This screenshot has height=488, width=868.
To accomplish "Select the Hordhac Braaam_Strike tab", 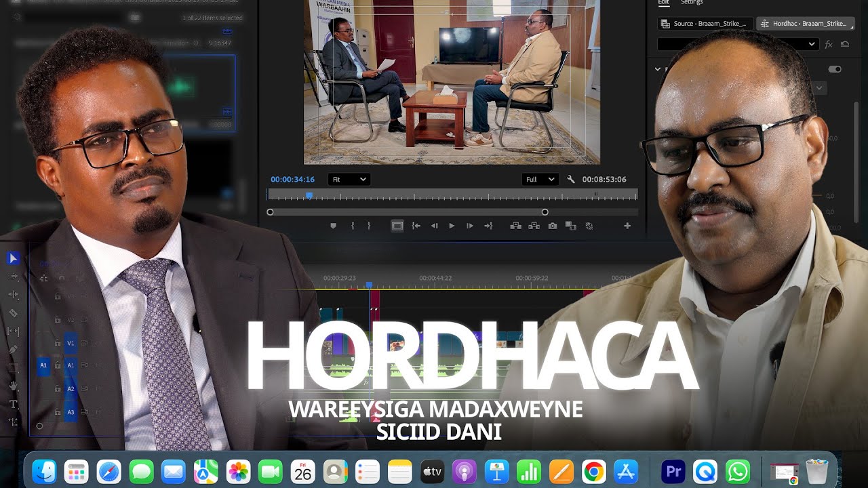I will tap(805, 24).
